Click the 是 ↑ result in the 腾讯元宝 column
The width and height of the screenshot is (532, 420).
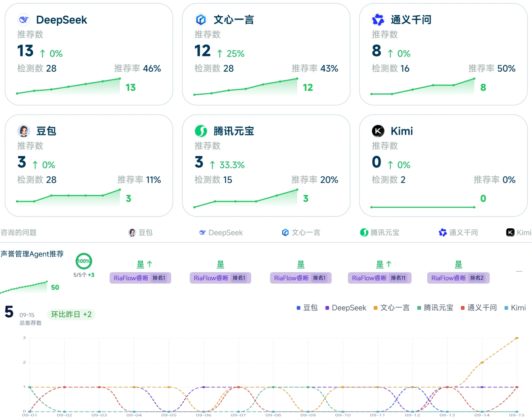pos(384,264)
